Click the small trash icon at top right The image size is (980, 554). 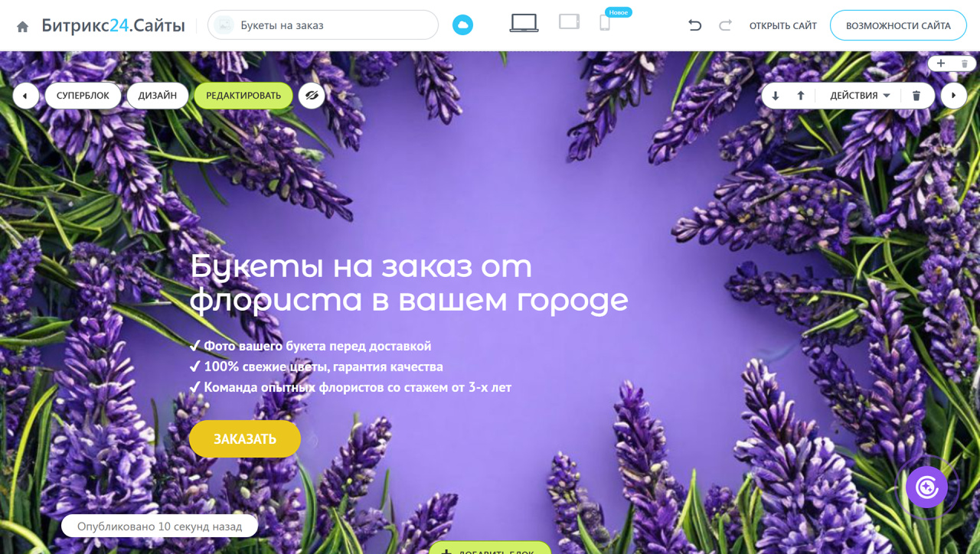coord(964,64)
